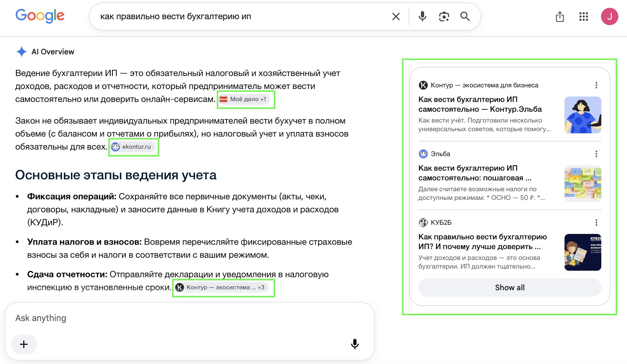Screen dimensions: 627x364
Task: Click the magnifying glass search icon
Action: (x=465, y=16)
